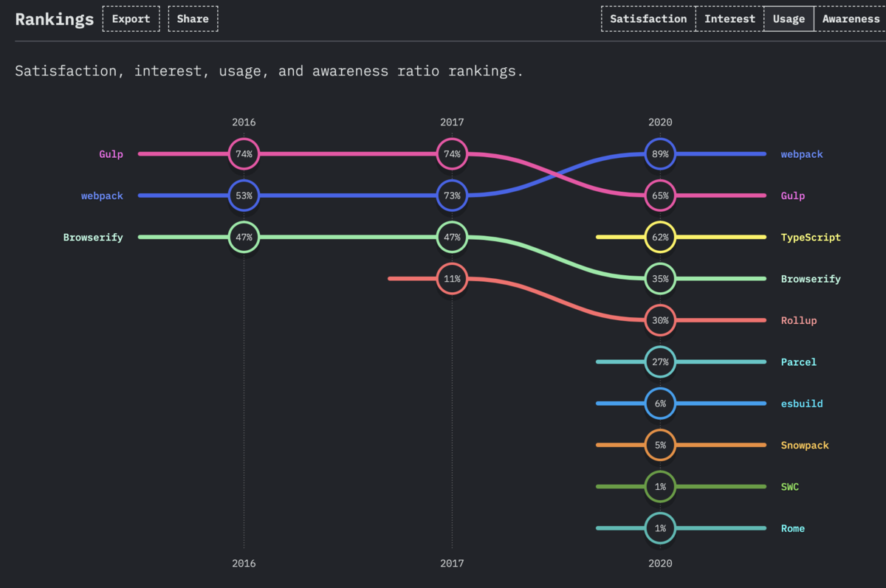Open the Awareness tab
The height and width of the screenshot is (588, 886).
tap(851, 18)
